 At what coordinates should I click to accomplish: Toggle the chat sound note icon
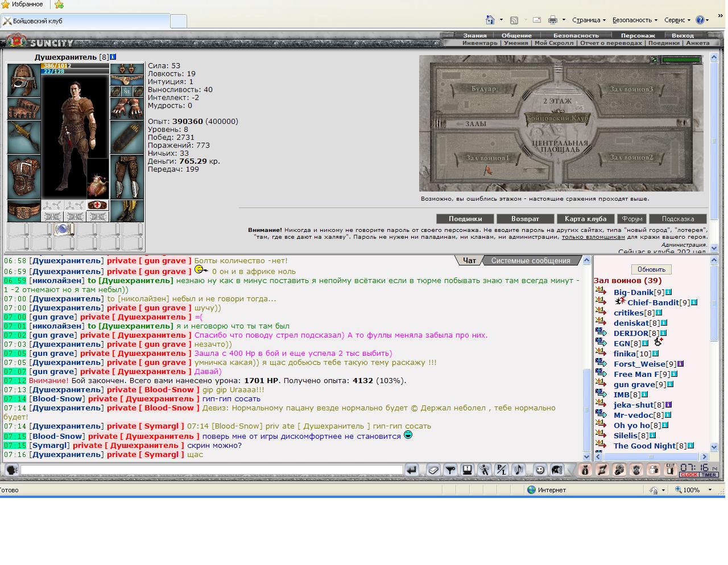coord(518,470)
